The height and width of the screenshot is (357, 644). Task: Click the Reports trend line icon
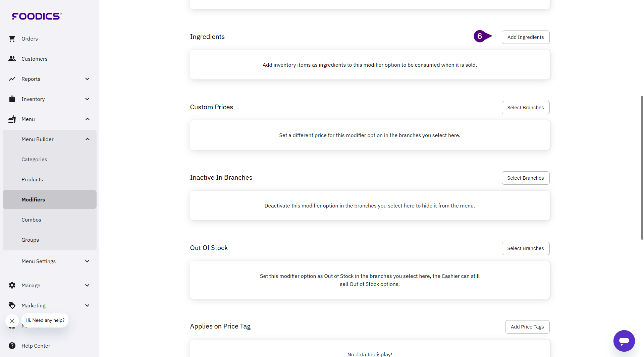(x=12, y=79)
